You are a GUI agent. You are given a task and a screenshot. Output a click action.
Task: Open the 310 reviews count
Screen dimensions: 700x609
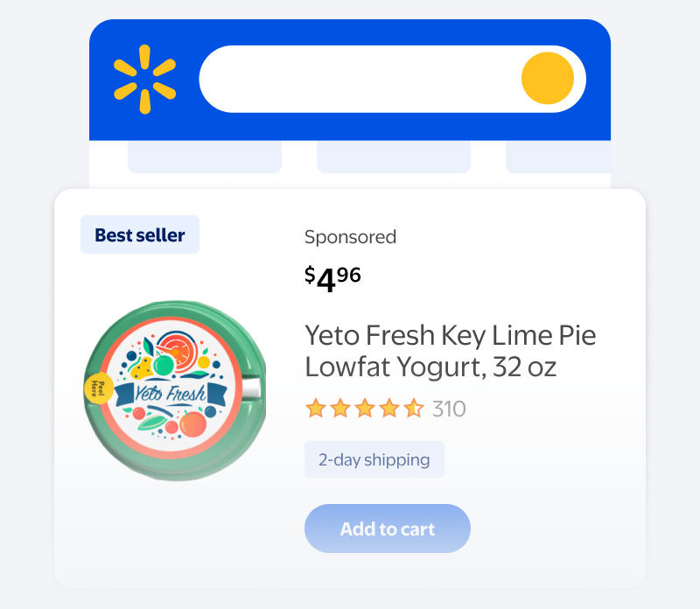pyautogui.click(x=449, y=409)
